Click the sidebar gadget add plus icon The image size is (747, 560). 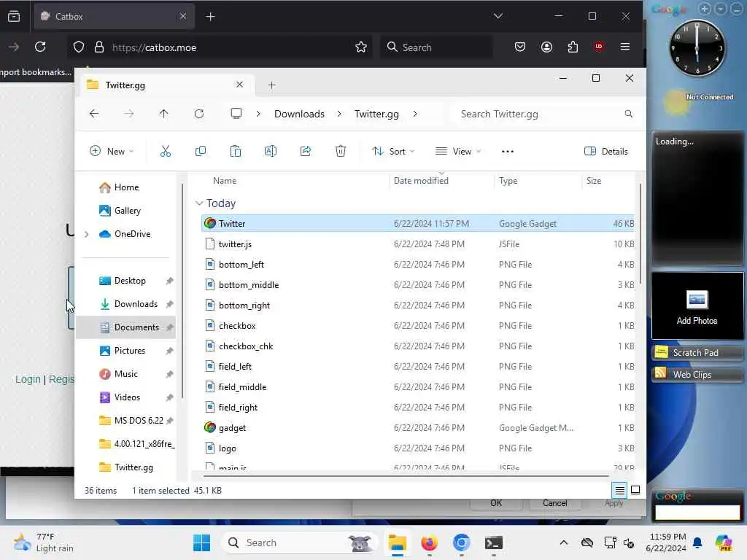(x=705, y=9)
